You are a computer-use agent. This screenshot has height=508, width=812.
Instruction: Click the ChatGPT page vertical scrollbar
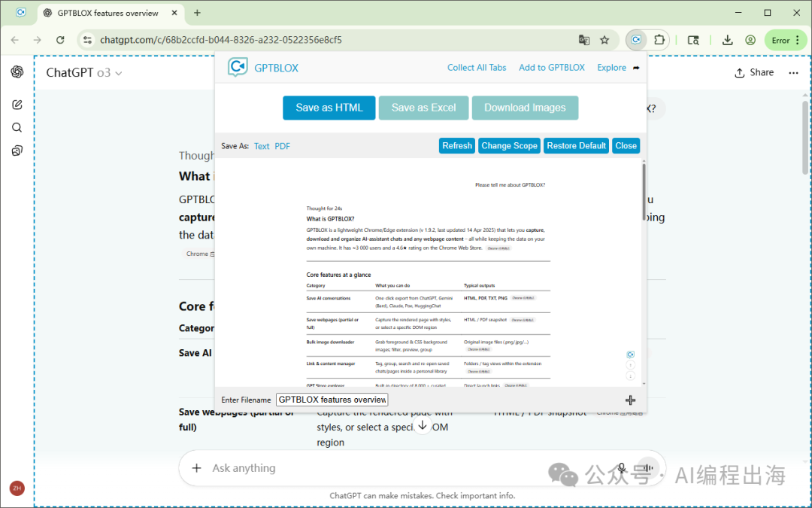point(805,138)
